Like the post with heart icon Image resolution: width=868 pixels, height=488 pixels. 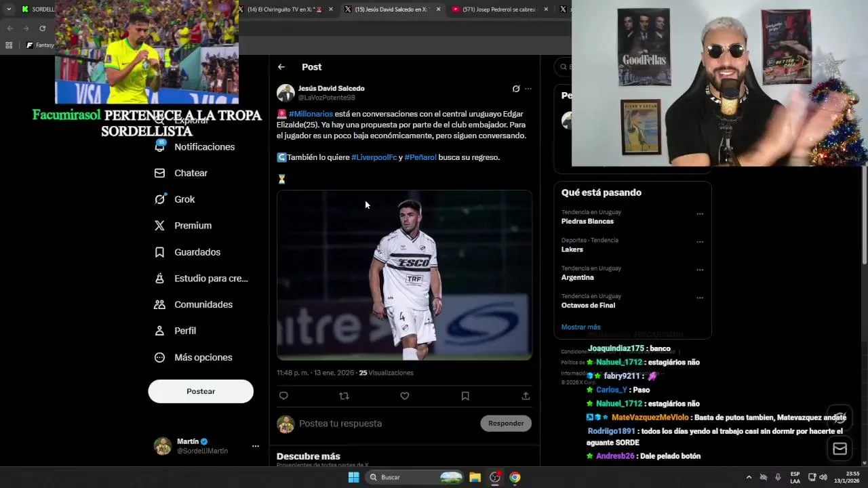click(405, 396)
